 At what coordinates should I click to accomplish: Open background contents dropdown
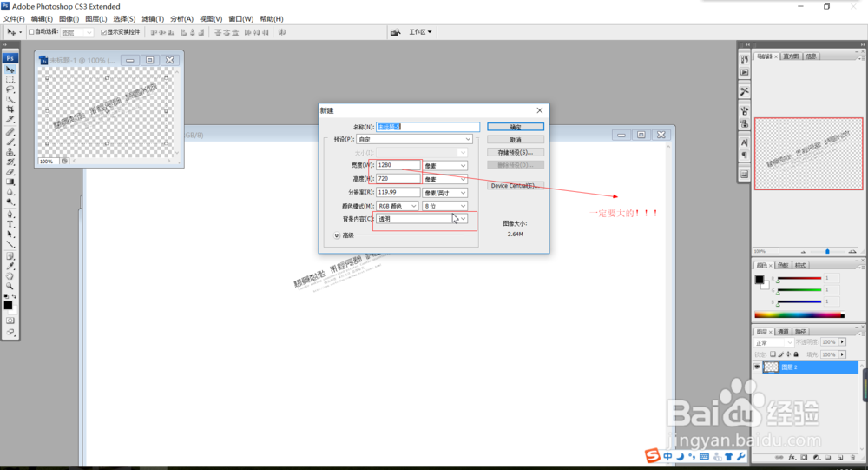pos(422,219)
